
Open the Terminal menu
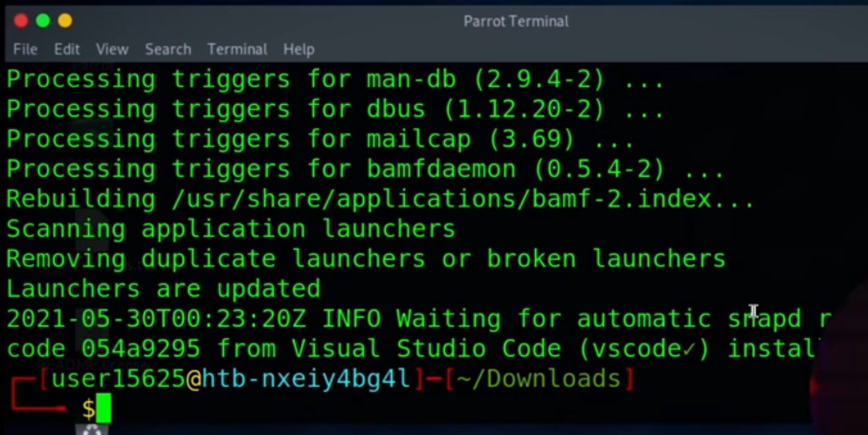click(237, 50)
